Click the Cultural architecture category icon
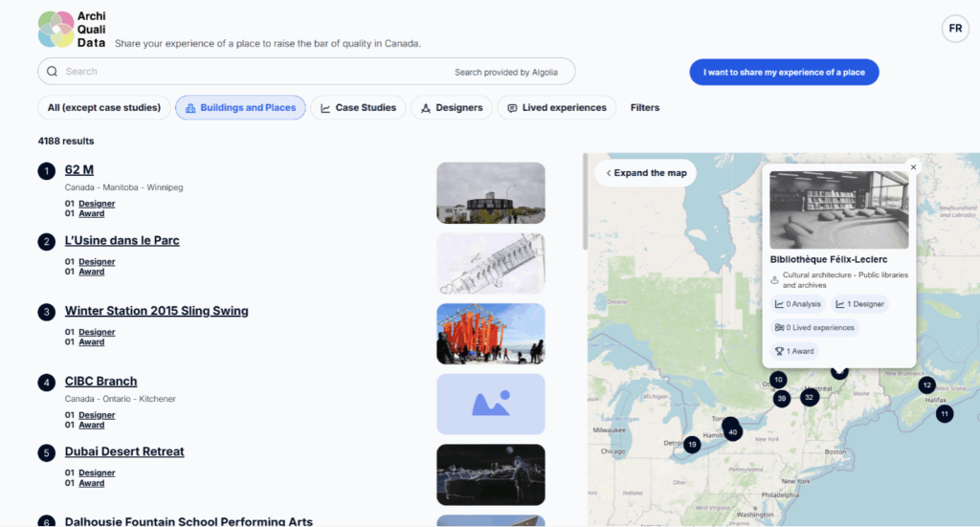This screenshot has height=527, width=980. click(x=774, y=280)
